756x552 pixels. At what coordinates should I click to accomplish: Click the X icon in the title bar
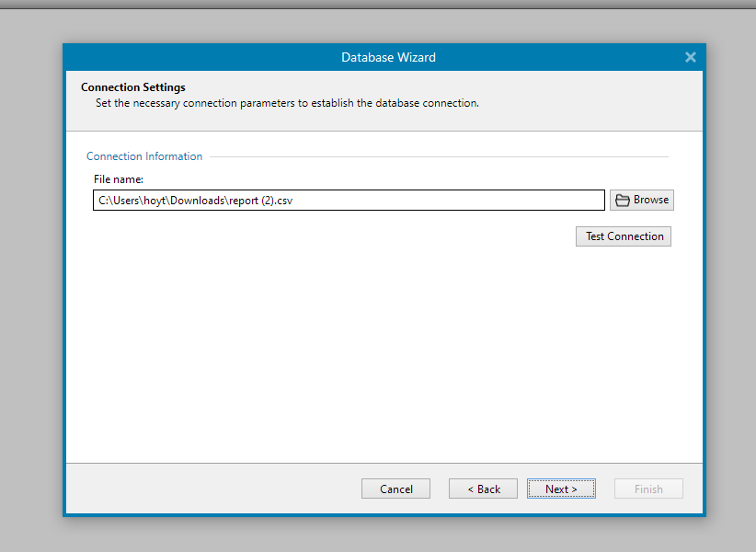(x=691, y=57)
